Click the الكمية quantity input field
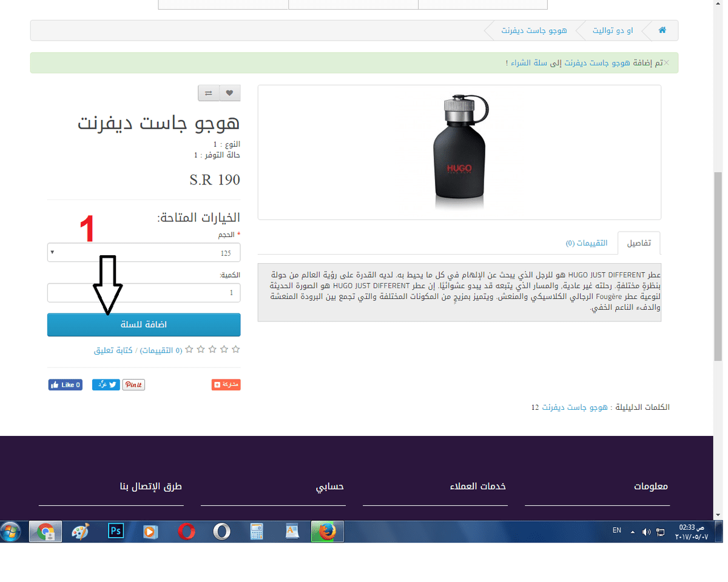This screenshot has height=582, width=728. (x=144, y=293)
